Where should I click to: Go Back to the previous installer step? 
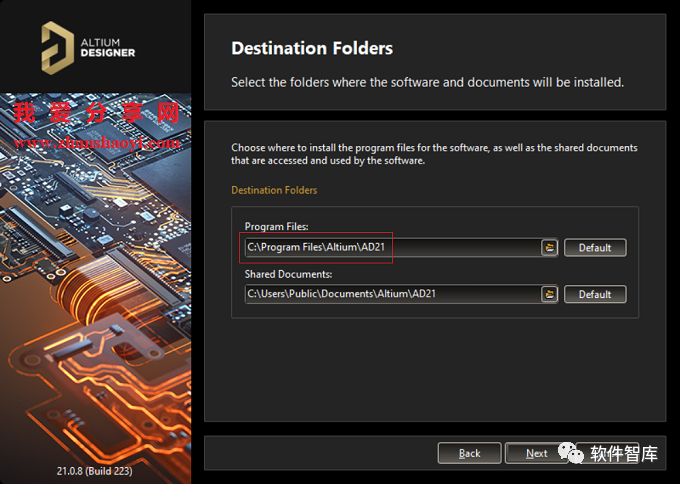pos(470,453)
